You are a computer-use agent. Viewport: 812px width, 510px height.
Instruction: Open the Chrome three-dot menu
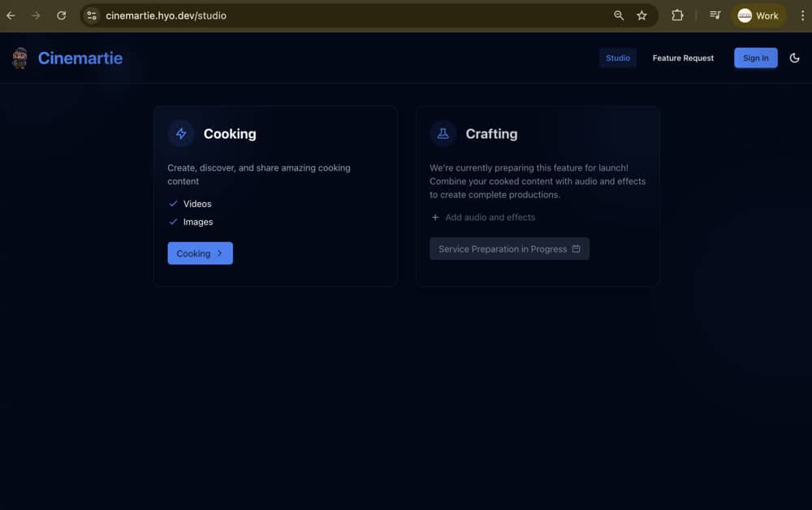tap(801, 15)
